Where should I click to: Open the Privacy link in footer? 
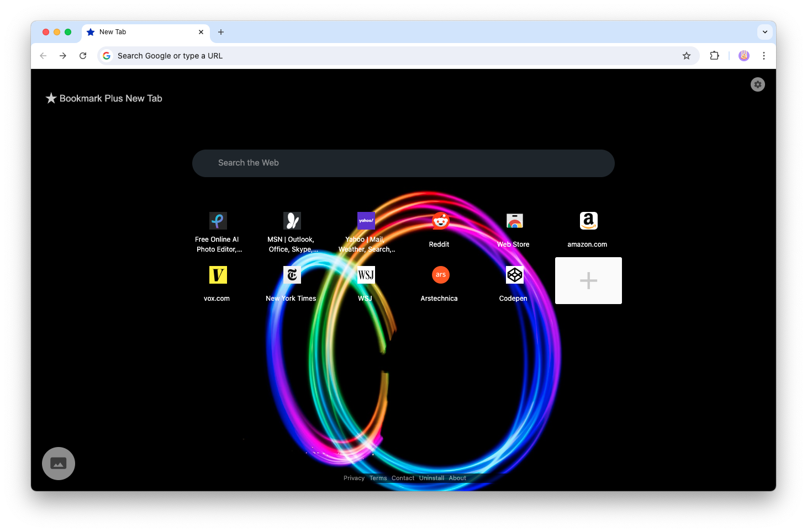[354, 478]
